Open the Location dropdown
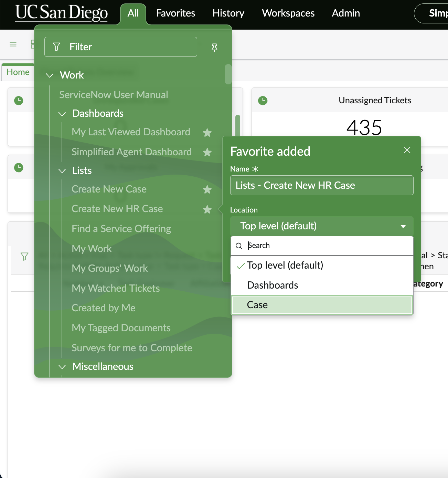 click(322, 226)
